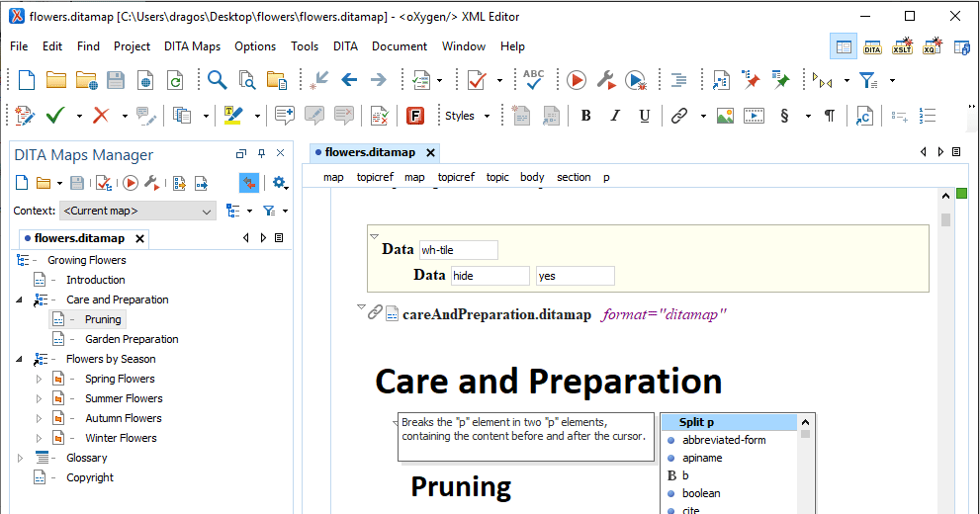The image size is (980, 514).
Task: Toggle Bold formatting button
Action: click(x=585, y=116)
